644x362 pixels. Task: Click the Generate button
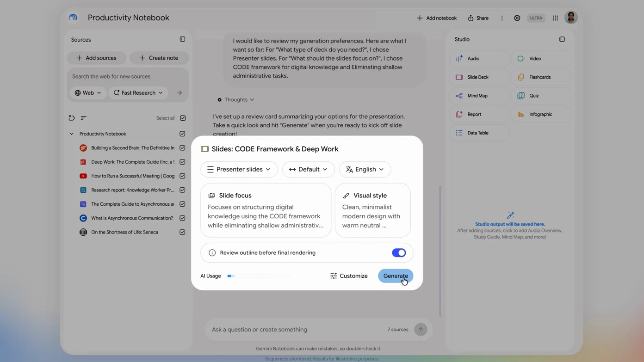coord(396,276)
